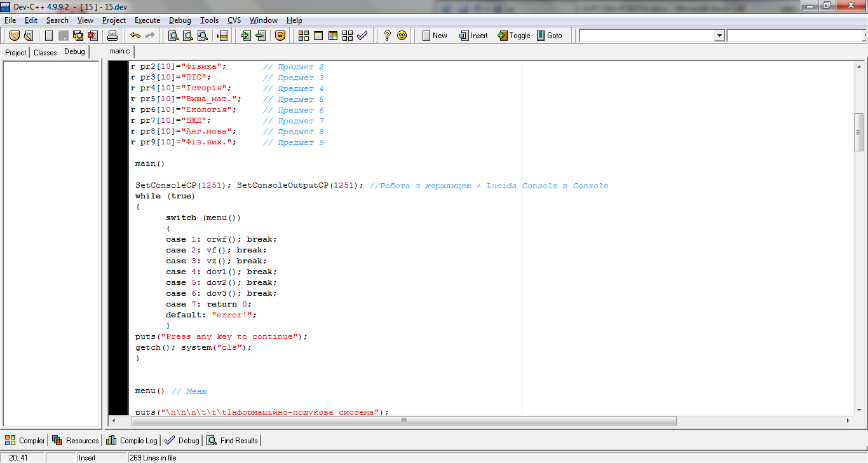This screenshot has width=868, height=463.
Task: Open the View menu
Action: coord(85,20)
